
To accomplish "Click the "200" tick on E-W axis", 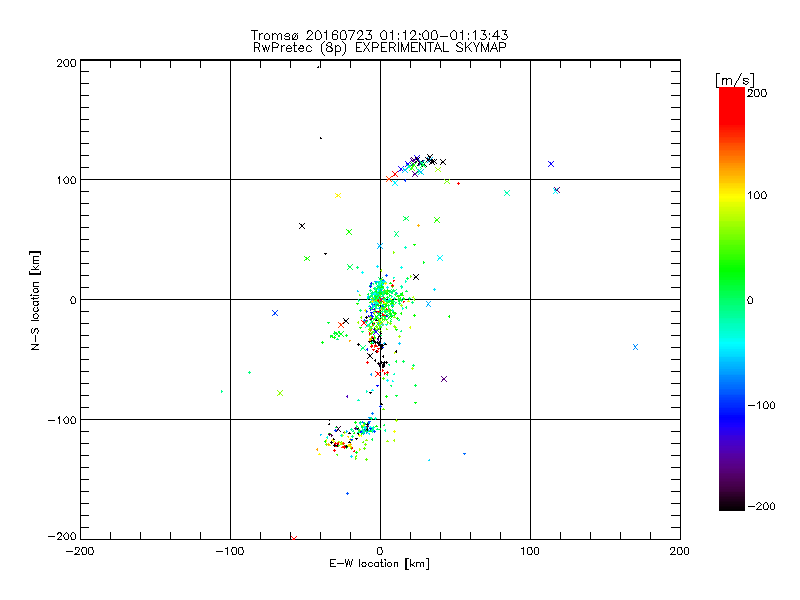I will pyautogui.click(x=680, y=551).
